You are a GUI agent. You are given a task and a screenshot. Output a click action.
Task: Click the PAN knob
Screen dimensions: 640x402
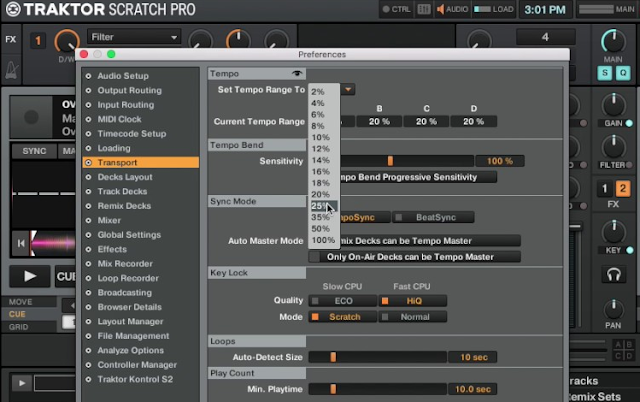point(613,309)
